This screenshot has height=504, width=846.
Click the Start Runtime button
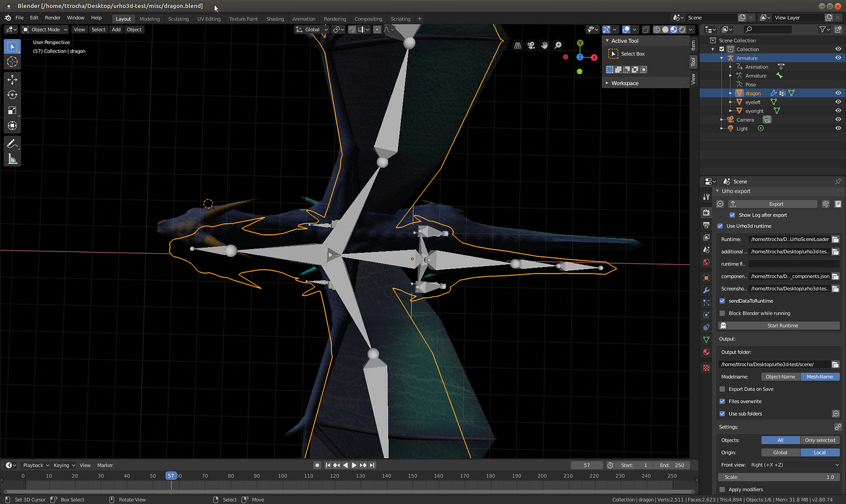pyautogui.click(x=779, y=326)
